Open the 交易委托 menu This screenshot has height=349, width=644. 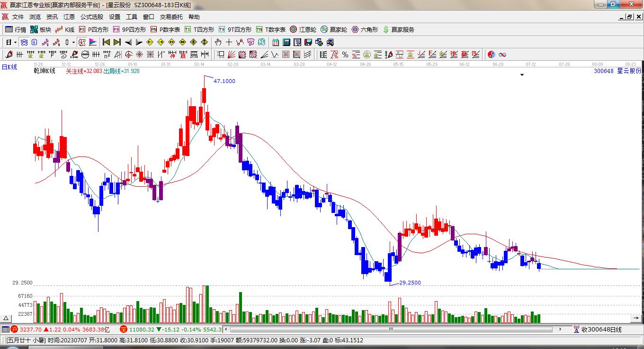click(171, 17)
